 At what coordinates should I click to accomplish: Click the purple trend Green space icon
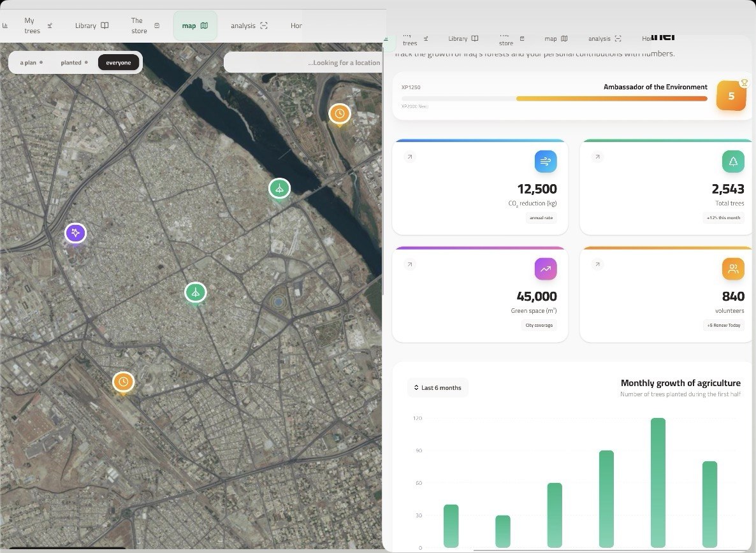point(545,269)
